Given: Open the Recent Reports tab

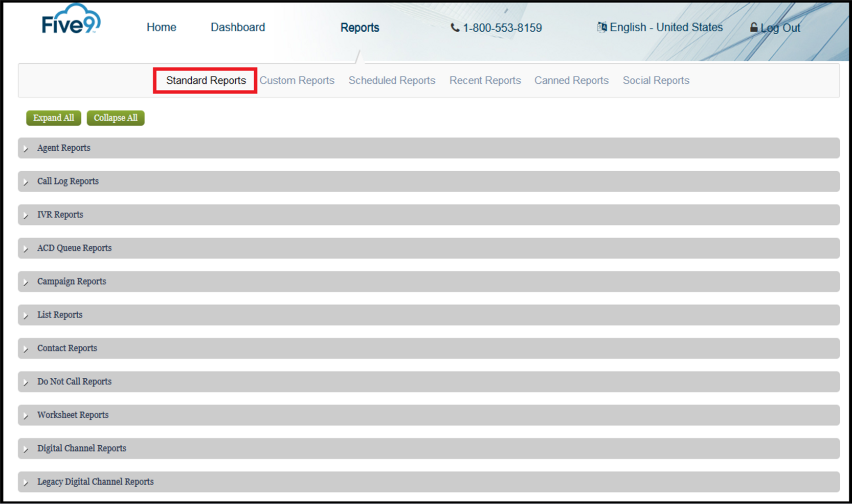Looking at the screenshot, I should (485, 80).
